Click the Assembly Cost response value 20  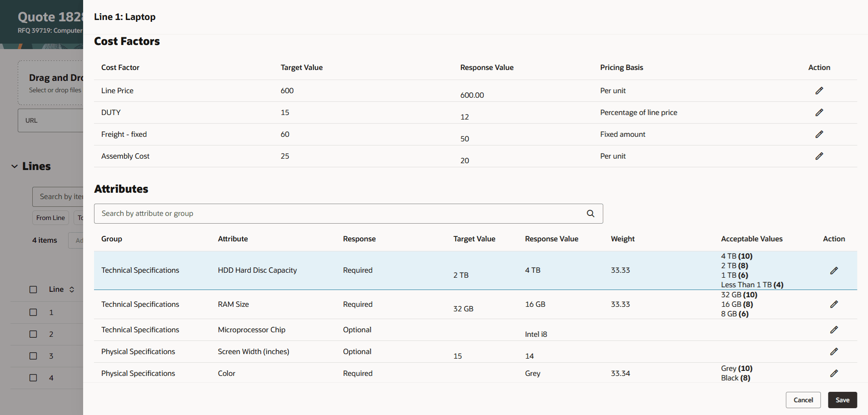point(465,160)
